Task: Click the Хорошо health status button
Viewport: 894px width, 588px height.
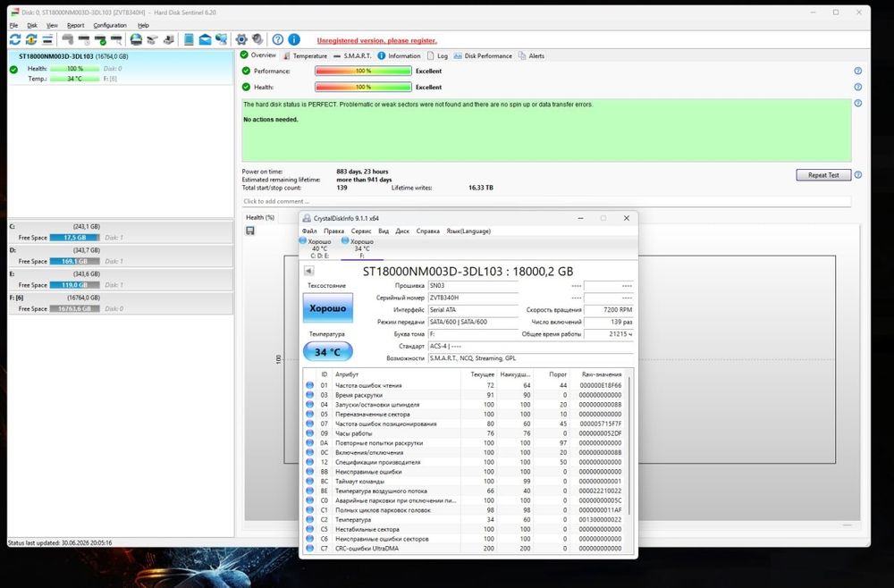Action: coord(328,308)
